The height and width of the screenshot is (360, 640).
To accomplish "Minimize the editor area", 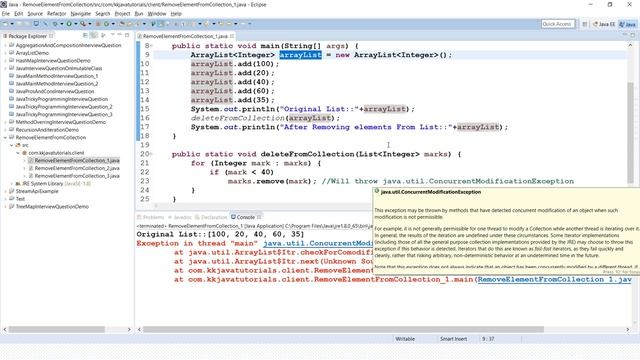I will coord(624,35).
